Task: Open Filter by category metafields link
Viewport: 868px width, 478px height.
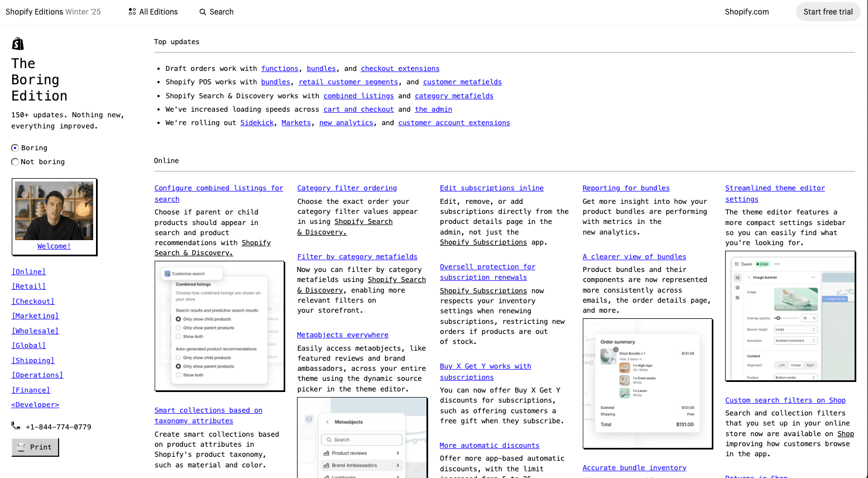Action: [357, 257]
